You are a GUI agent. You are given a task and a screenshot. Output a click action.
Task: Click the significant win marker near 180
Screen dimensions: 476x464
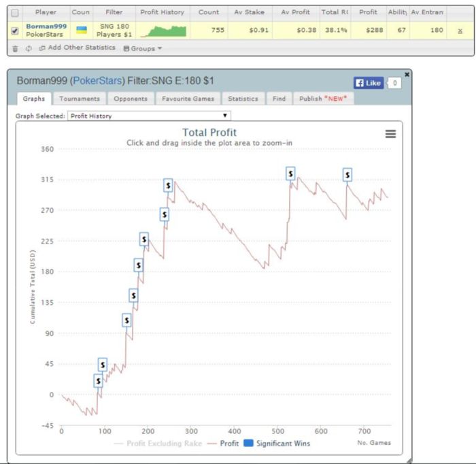(139, 265)
